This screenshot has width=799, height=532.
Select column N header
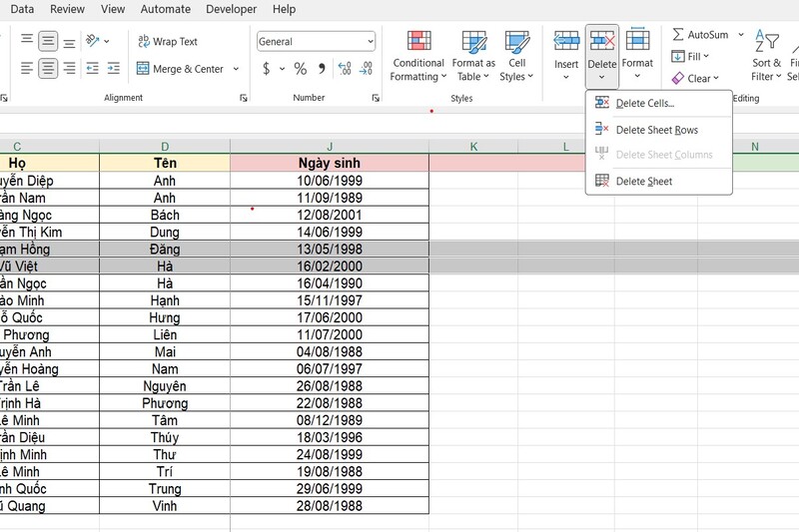[755, 147]
